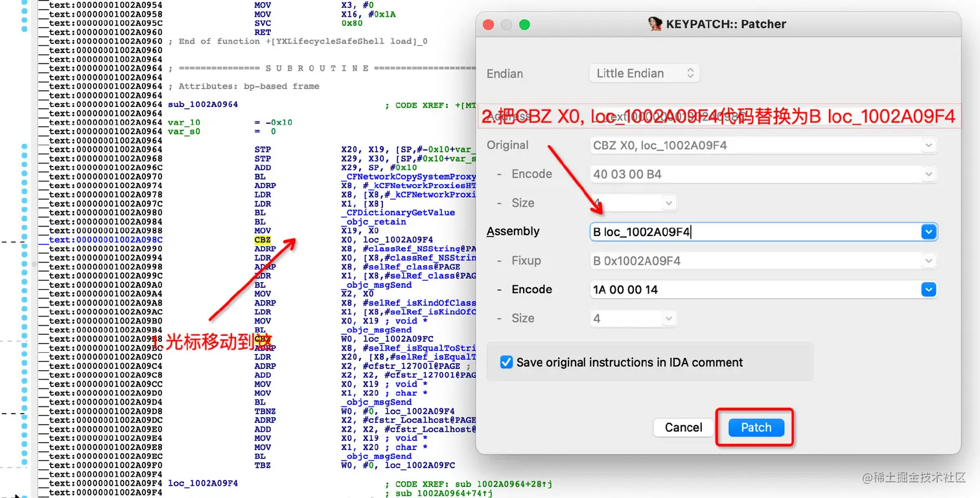Image resolution: width=980 pixels, height=498 pixels.
Task: Expand the Fixup dropdown showing B 0x1002A09F4
Action: tap(929, 261)
